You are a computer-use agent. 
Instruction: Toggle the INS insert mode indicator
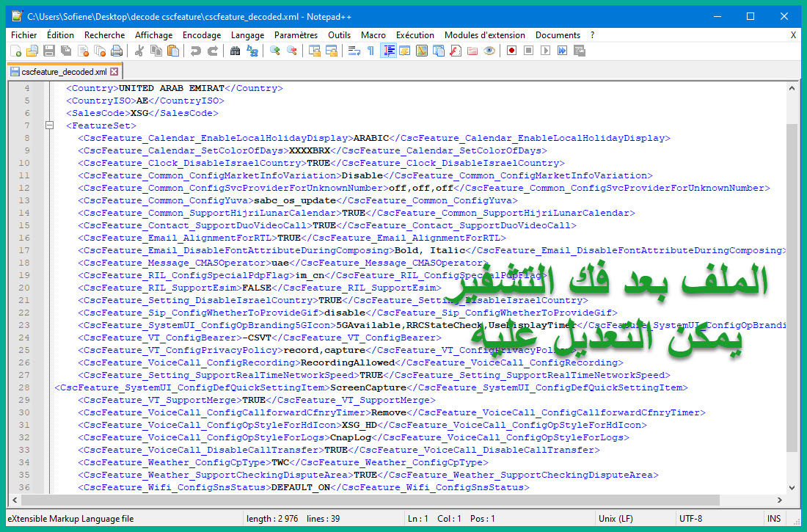click(773, 519)
